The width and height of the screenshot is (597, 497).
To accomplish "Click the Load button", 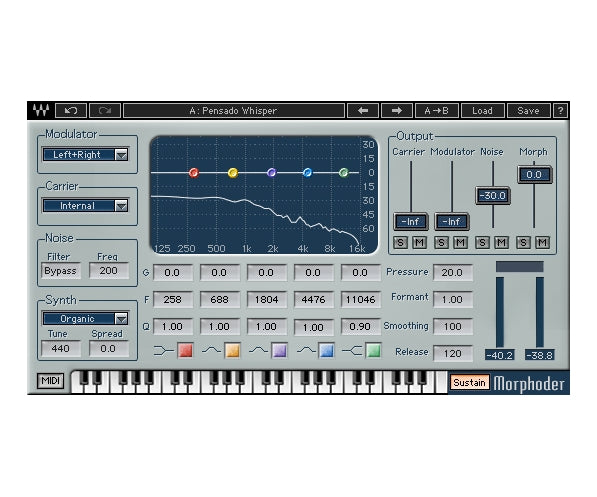I will 482,110.
